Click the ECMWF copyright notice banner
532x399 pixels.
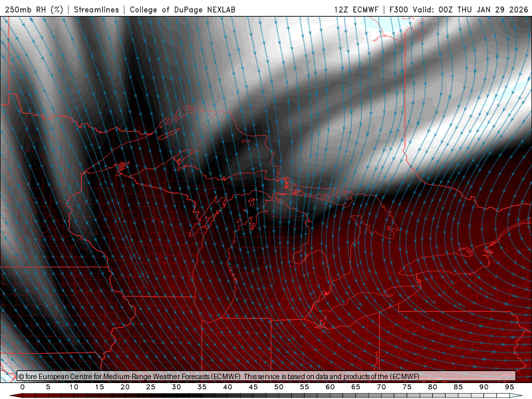[267, 376]
